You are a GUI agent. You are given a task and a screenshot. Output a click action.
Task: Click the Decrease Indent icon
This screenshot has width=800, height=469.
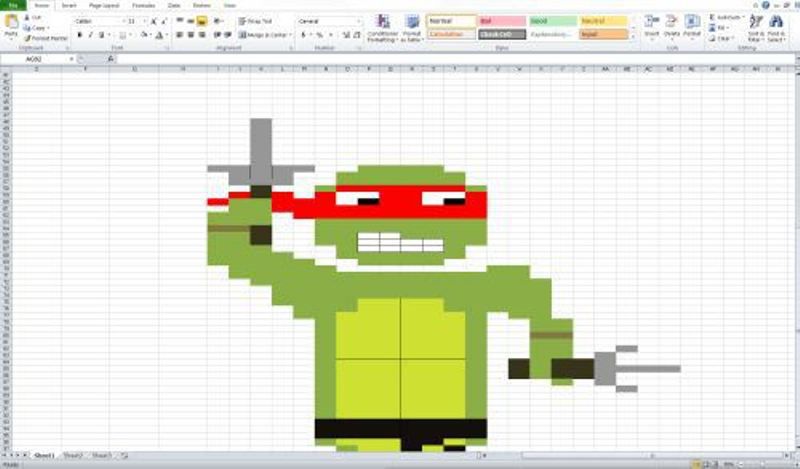(217, 35)
